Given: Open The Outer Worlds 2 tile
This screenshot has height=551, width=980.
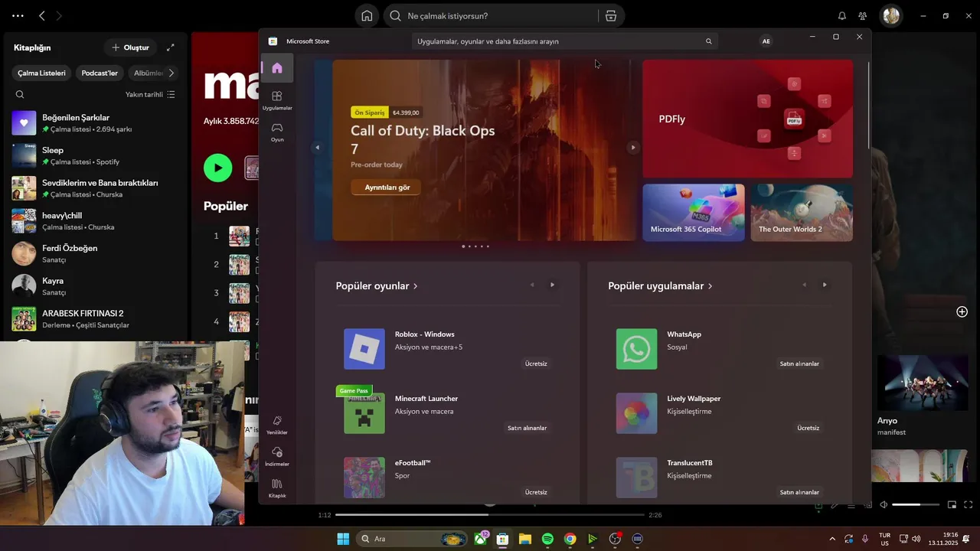Looking at the screenshot, I should click(802, 213).
